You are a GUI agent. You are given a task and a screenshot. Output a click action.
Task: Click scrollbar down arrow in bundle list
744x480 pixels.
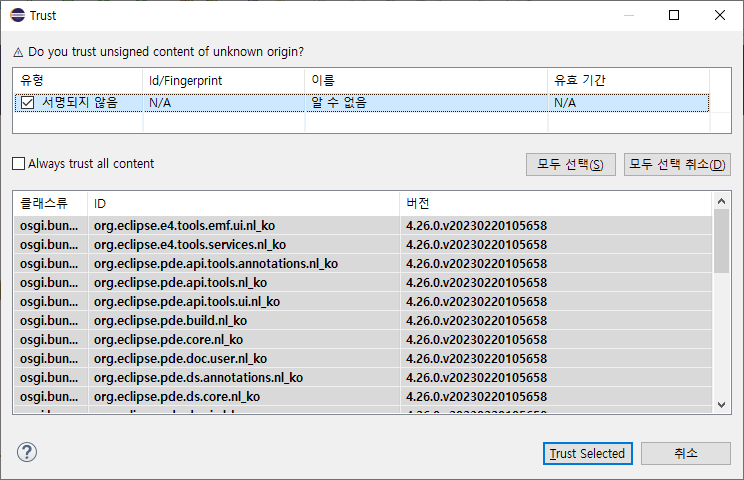point(721,405)
